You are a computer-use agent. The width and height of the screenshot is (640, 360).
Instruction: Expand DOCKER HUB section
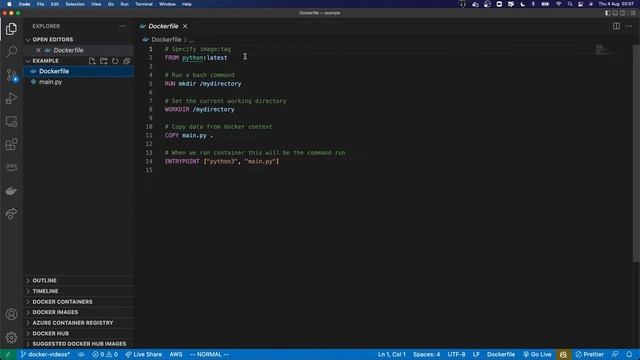coord(78,333)
